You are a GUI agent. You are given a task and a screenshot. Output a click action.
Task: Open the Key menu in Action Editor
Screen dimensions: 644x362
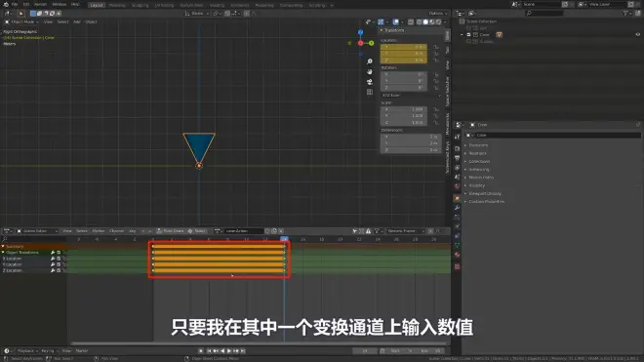[133, 231]
